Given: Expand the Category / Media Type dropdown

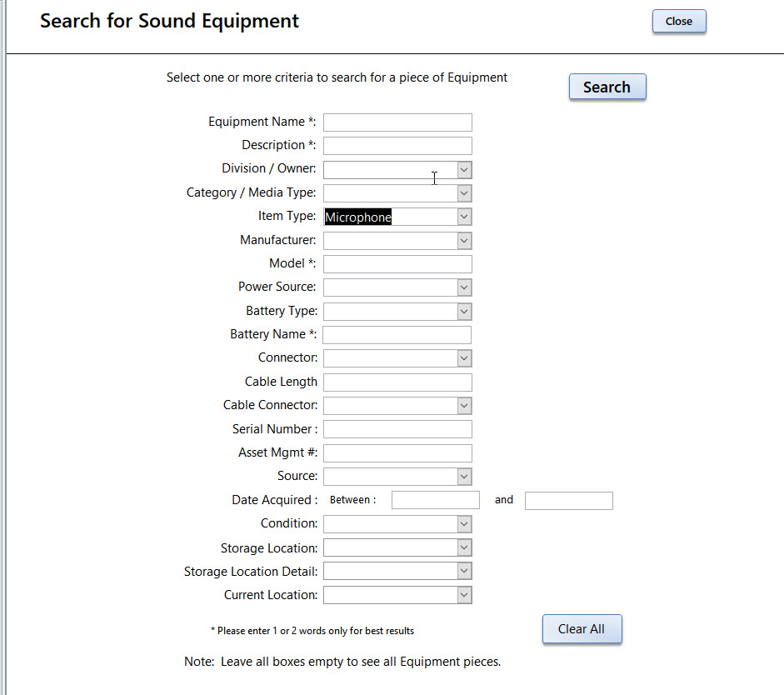Looking at the screenshot, I should pos(464,193).
